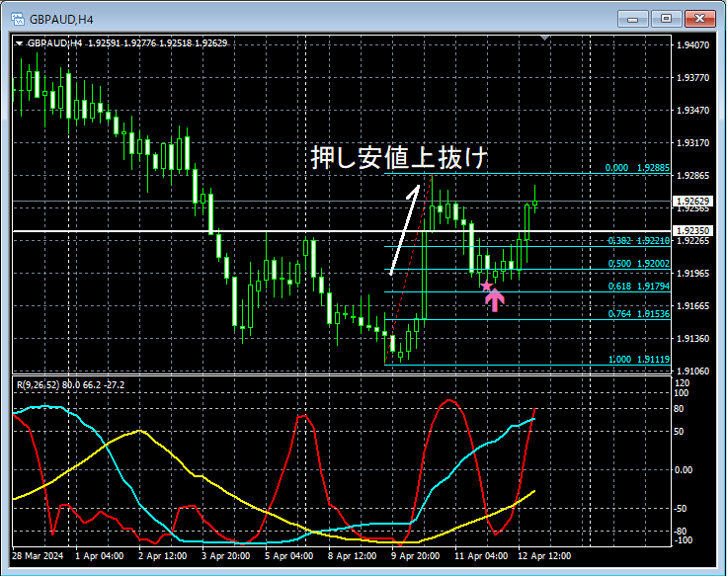Click Fibonacci level 0.764 1.91536 label

(639, 314)
